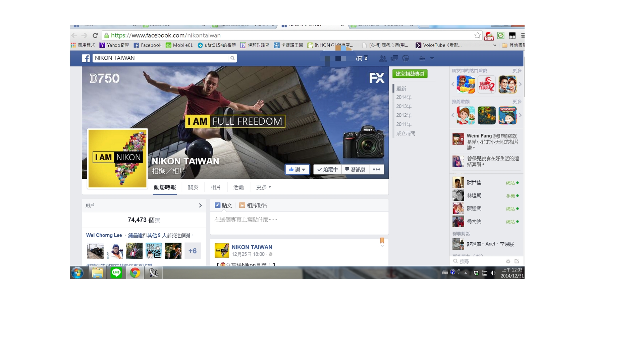This screenshot has width=644, height=362.
Task: Click the NIKON TAIWAN post author link
Action: (x=252, y=247)
